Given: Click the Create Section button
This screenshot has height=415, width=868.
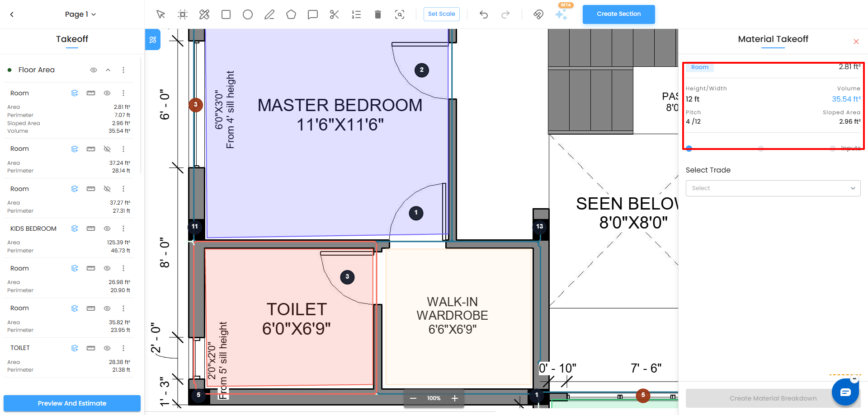Looking at the screenshot, I should click(x=618, y=14).
